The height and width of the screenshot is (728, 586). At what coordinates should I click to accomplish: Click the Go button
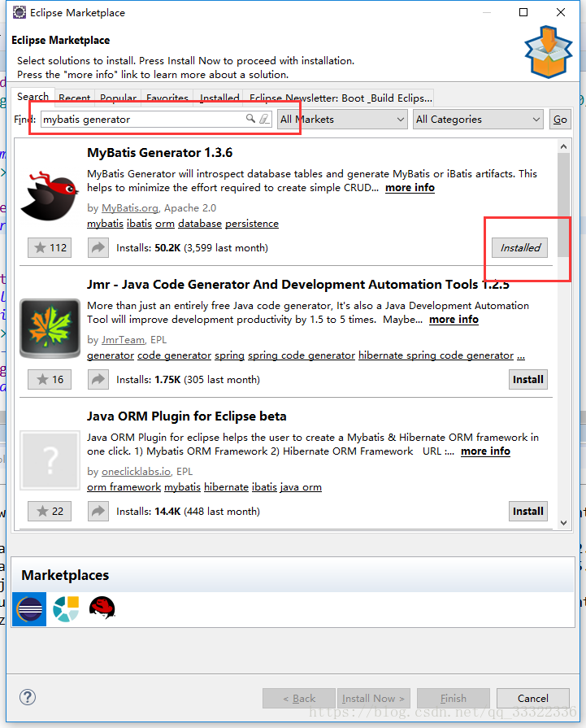[560, 120]
